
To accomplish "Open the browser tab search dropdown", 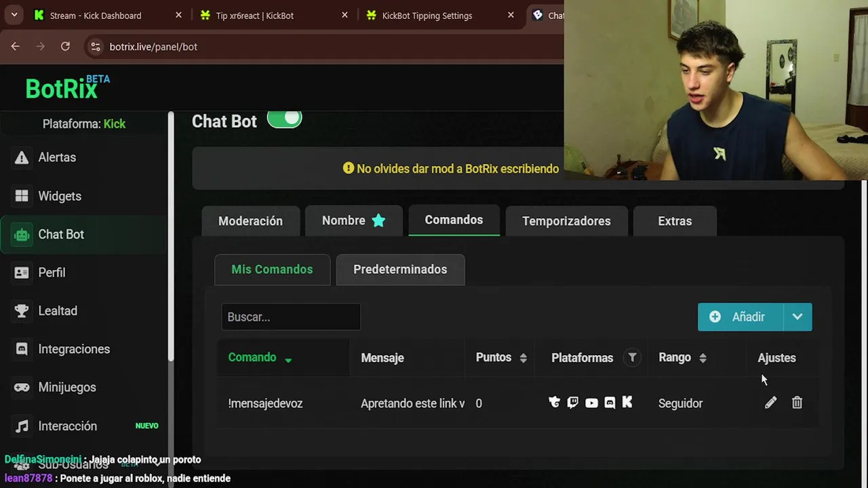I will (x=14, y=15).
